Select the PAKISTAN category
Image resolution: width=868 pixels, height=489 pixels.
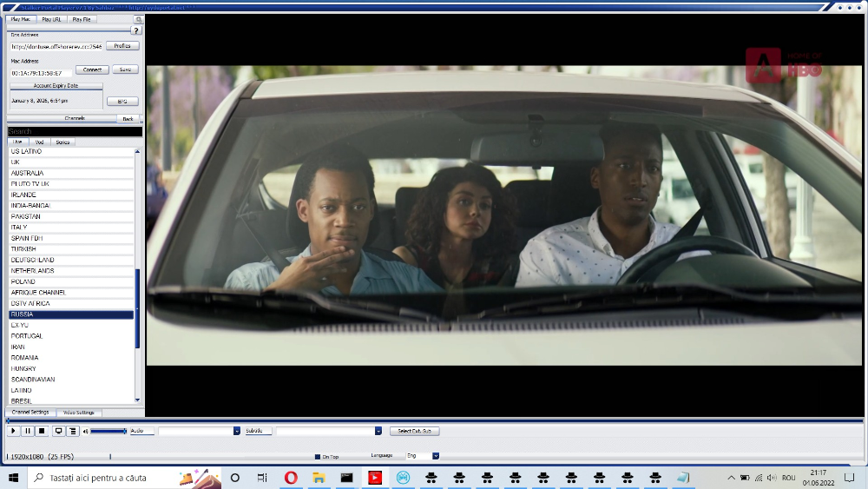pyautogui.click(x=71, y=216)
